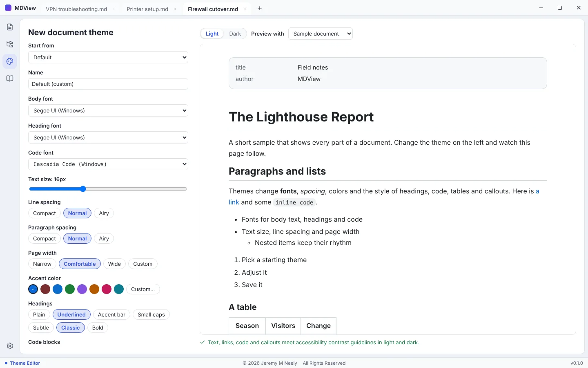Add a new tab with plus icon
The image size is (588, 368).
point(260,8)
